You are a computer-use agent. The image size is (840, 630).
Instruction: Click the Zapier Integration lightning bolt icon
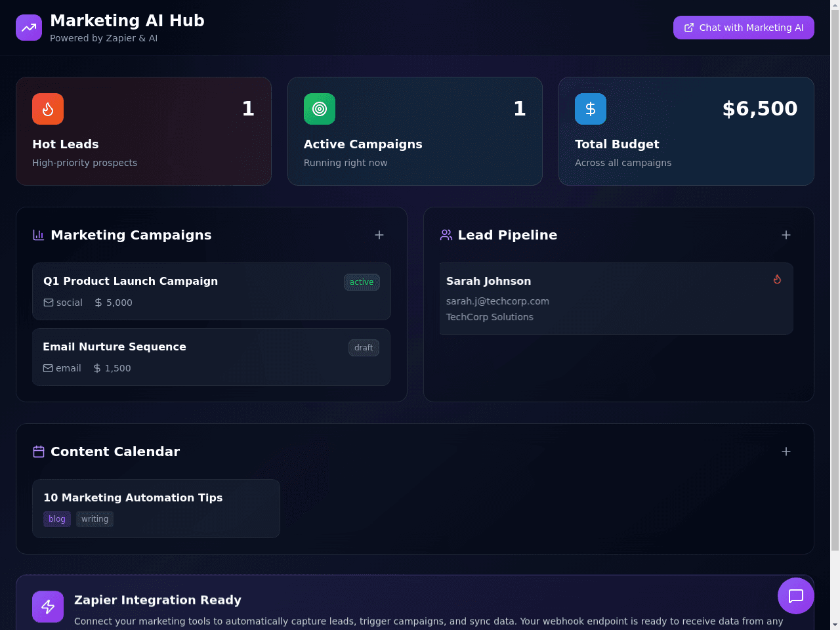click(48, 607)
